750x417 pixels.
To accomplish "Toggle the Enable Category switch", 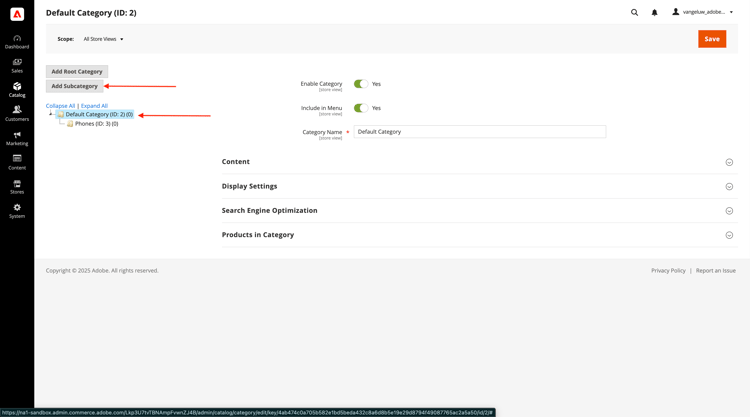I will 361,84.
